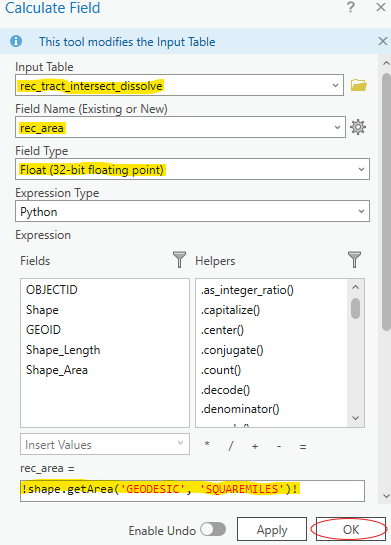Click the blue info icon in the banner

pyautogui.click(x=16, y=41)
